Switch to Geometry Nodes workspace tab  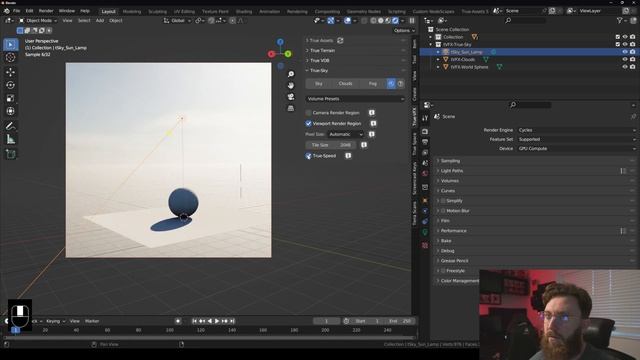[x=363, y=11]
